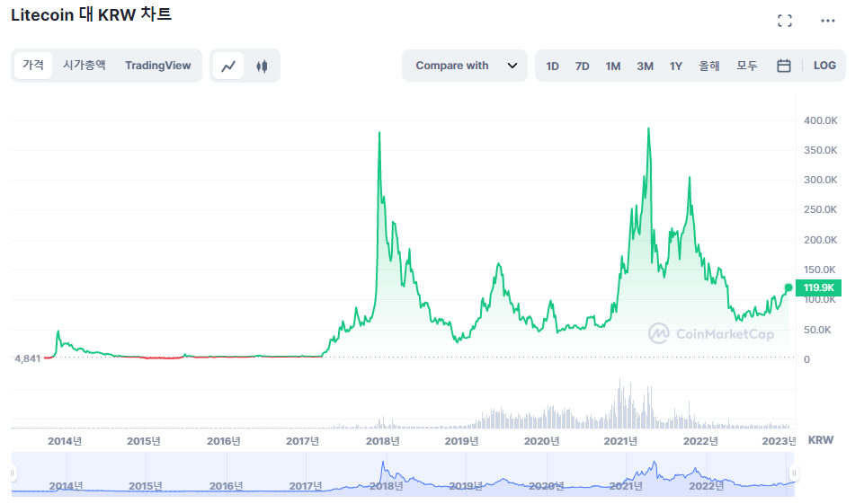Image resolution: width=855 pixels, height=504 pixels.
Task: Select the 3M time range
Action: [x=645, y=66]
